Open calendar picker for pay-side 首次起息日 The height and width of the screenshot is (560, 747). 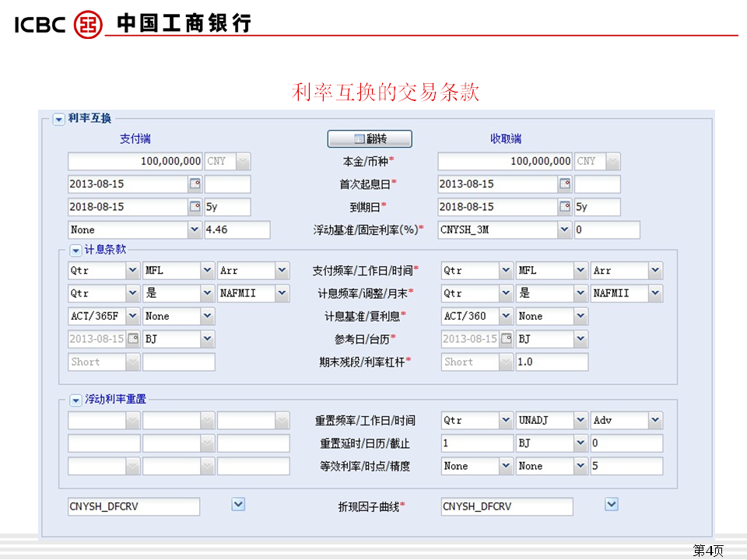195,184
